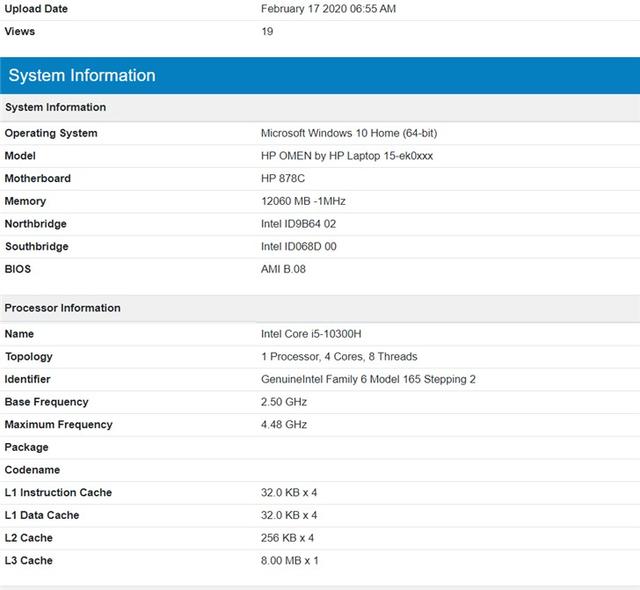Click the L3 Cache 8.00 MB value

point(289,561)
